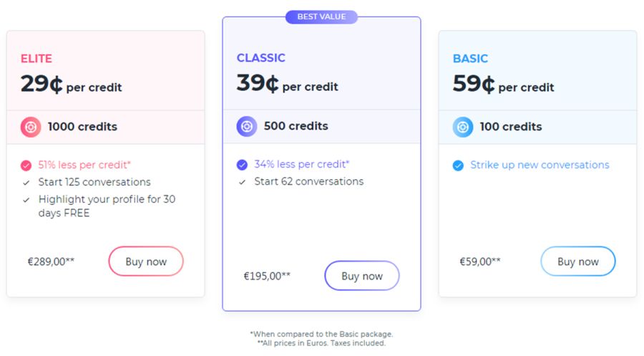
Task: Buy the Classic package for €195,00
Action: tap(362, 276)
